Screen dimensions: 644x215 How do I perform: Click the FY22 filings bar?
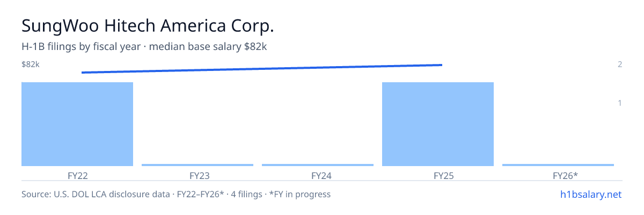pos(77,124)
